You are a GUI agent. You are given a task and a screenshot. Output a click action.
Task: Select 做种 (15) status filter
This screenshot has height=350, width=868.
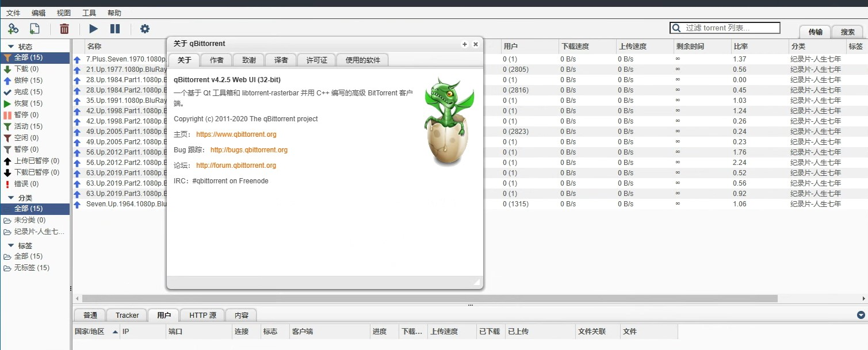[x=35, y=80]
